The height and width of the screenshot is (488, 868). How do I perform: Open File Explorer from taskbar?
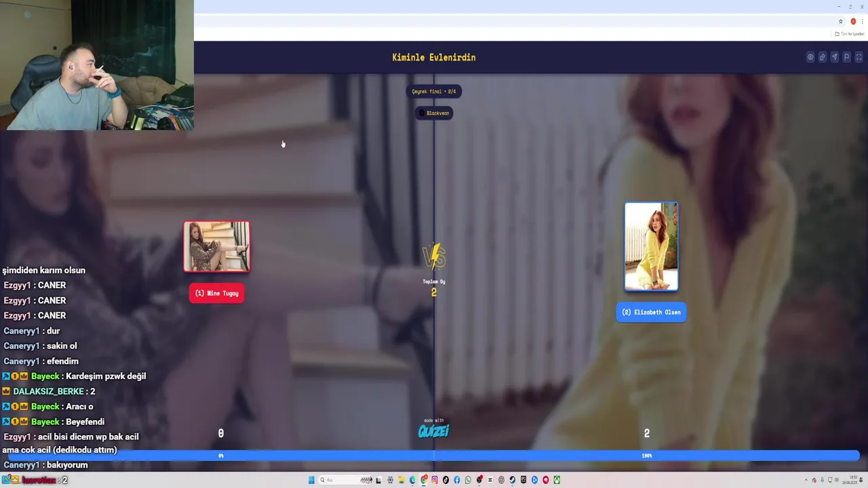pos(401,480)
